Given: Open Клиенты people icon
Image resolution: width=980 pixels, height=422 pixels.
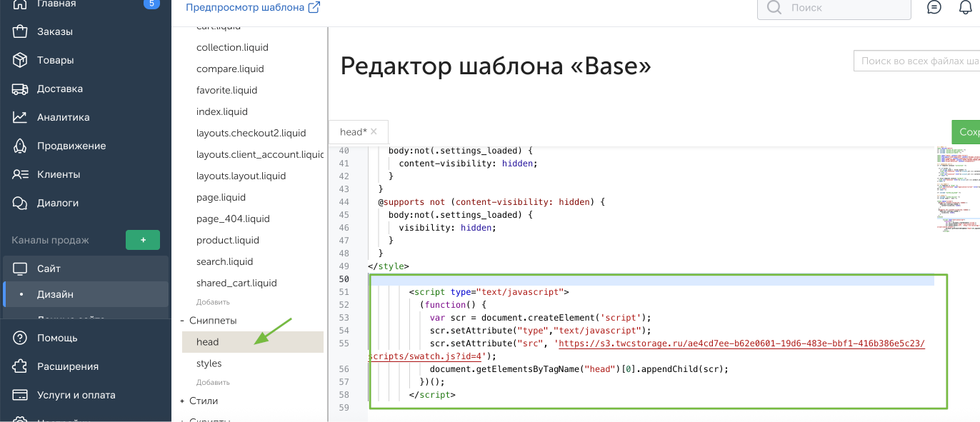Looking at the screenshot, I should [x=20, y=174].
